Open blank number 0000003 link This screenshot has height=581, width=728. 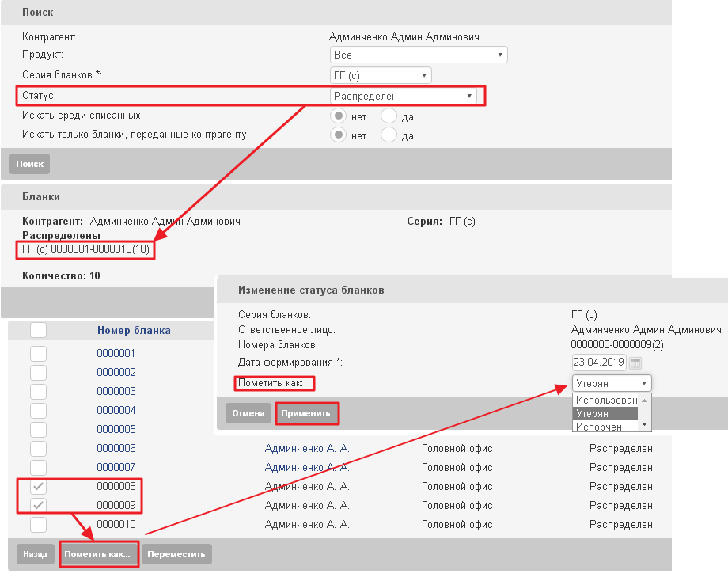116,392
